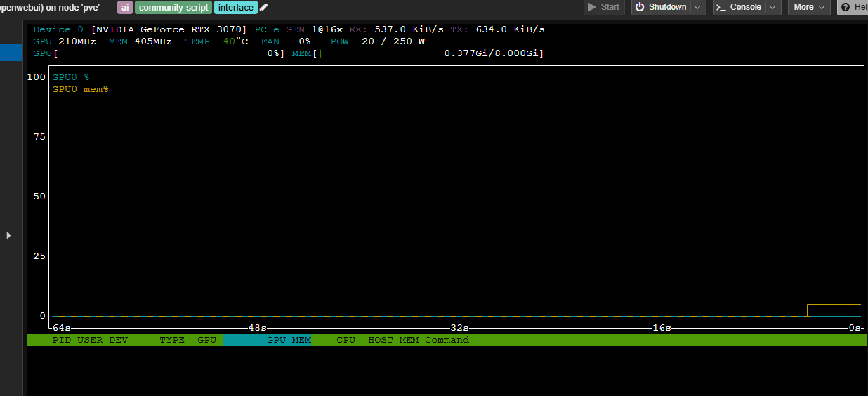
Task: Click the PID column header
Action: [x=61, y=340]
